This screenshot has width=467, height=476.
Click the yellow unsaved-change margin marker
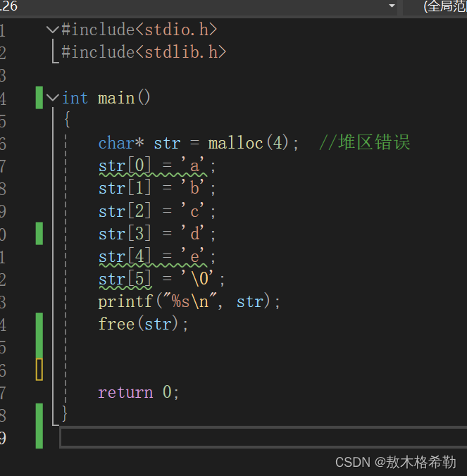click(39, 370)
